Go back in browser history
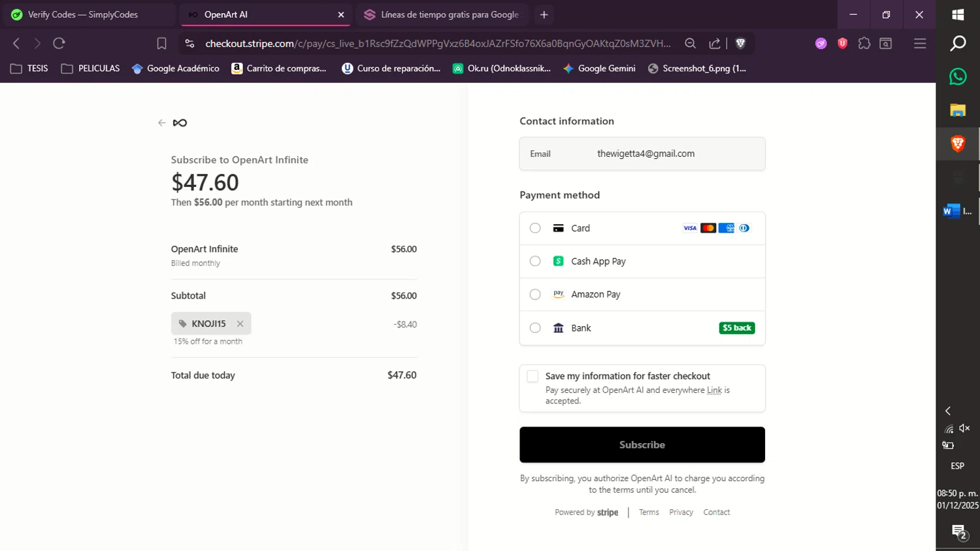This screenshot has height=551, width=980. tap(16, 43)
